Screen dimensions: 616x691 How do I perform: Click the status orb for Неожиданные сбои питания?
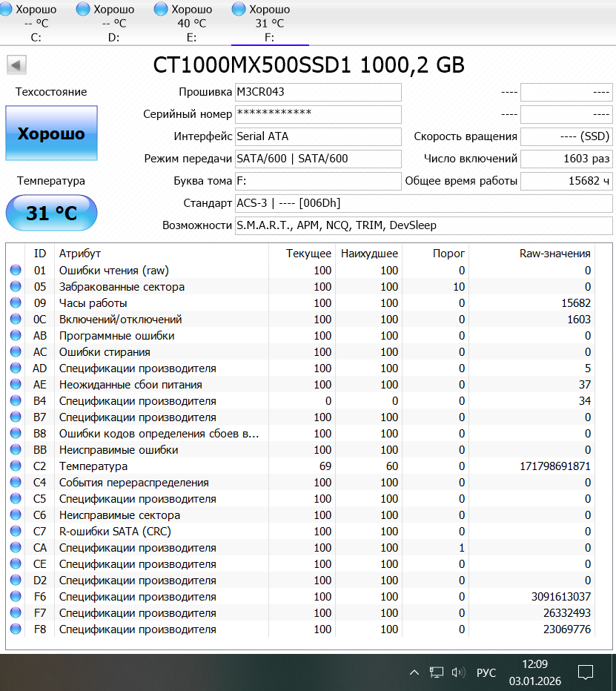pyautogui.click(x=16, y=384)
